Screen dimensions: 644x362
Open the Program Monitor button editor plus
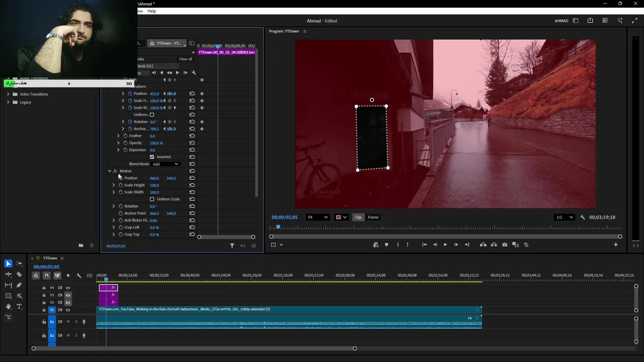[615, 245]
